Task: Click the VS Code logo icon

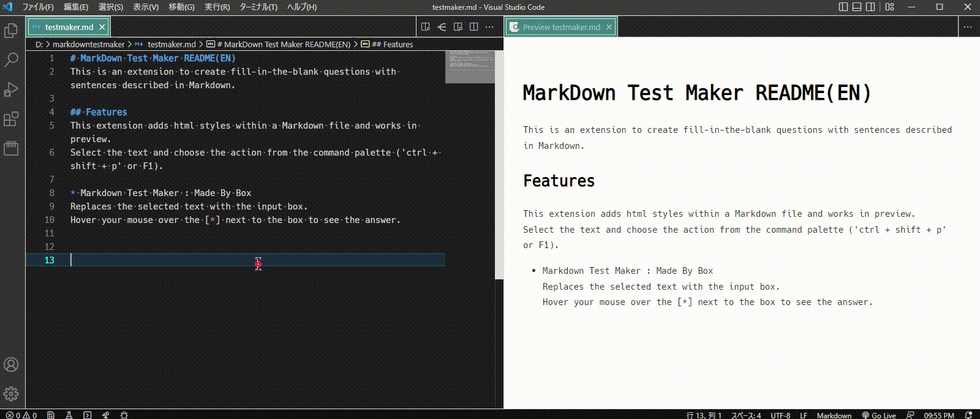Action: click(8, 7)
